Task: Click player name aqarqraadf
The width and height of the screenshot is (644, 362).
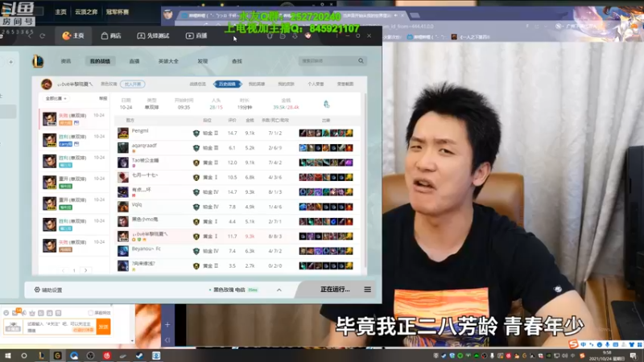Action: click(144, 146)
